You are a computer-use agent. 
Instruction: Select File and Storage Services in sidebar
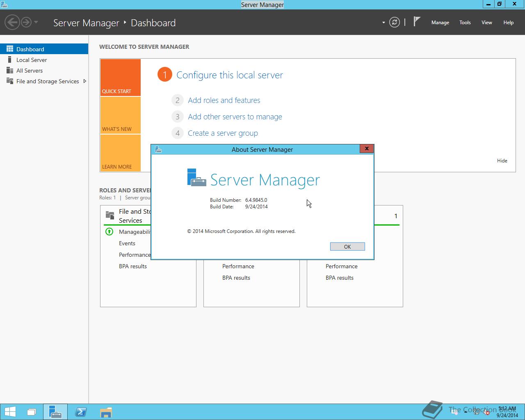(44, 81)
